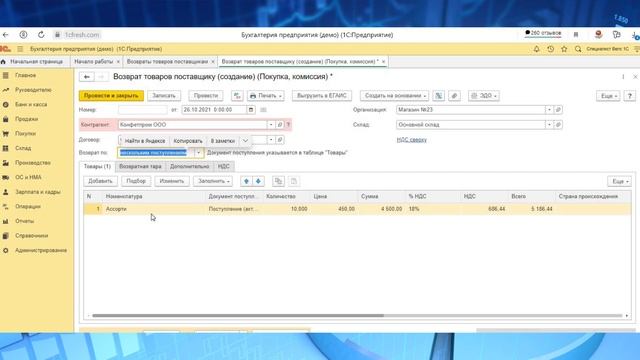The width and height of the screenshot is (640, 360).
Task: Reload the page in the browser
Action: tap(41, 35)
